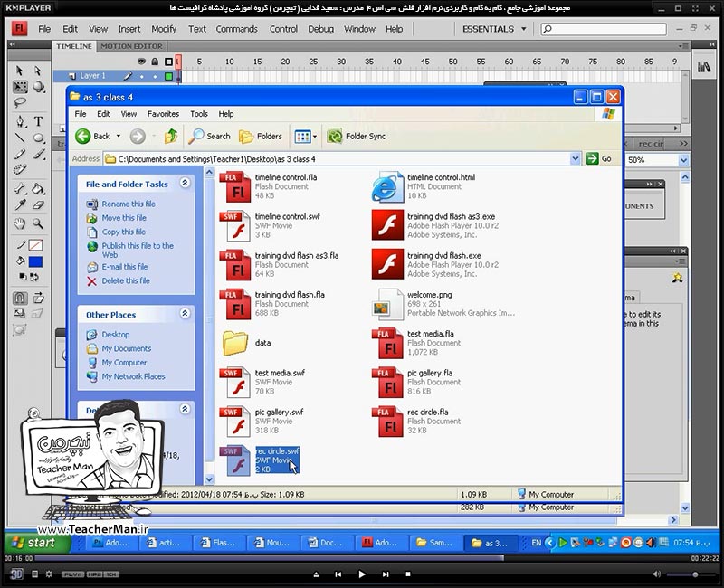
Task: Open Explorer's Tools menu
Action: tap(199, 114)
